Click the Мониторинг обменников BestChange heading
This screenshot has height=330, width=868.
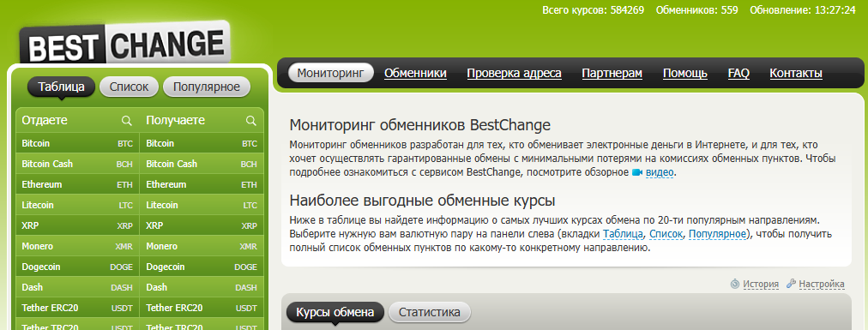pyautogui.click(x=419, y=125)
